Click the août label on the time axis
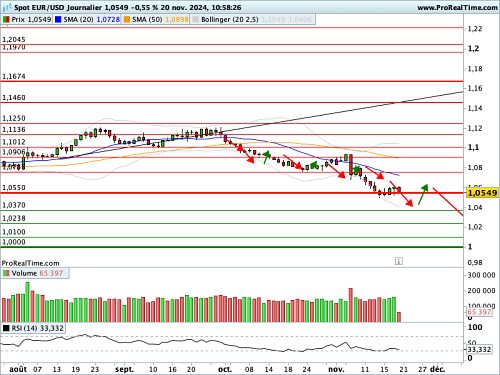 click(18, 369)
